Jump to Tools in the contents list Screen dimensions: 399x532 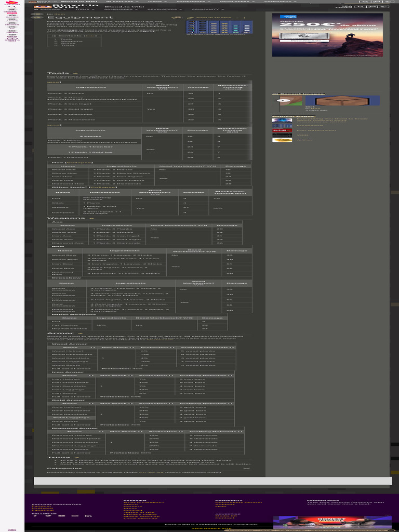[66, 39]
